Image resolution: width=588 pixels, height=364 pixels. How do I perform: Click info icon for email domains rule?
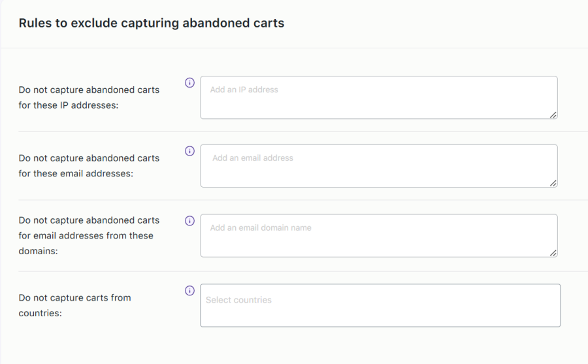pyautogui.click(x=190, y=221)
